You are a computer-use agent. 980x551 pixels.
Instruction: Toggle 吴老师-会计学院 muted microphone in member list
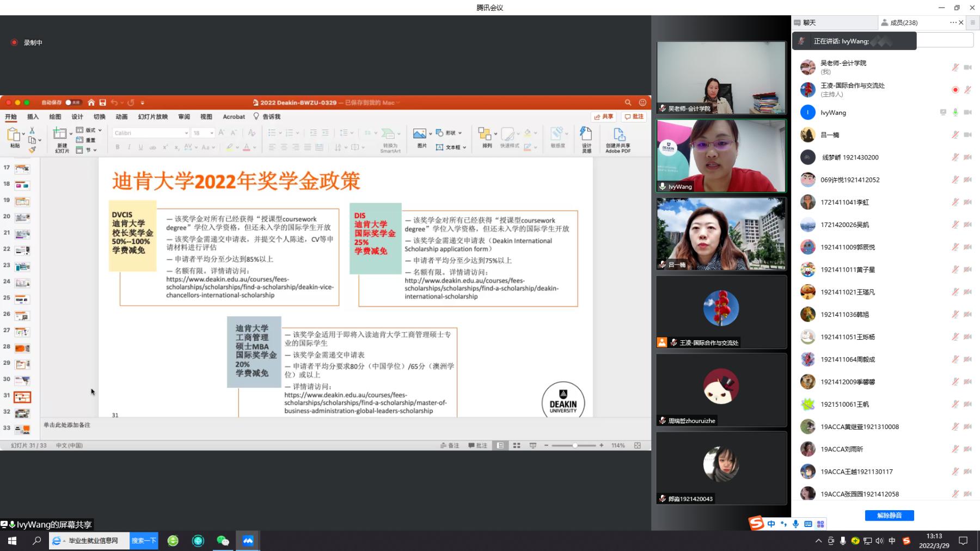[955, 68]
